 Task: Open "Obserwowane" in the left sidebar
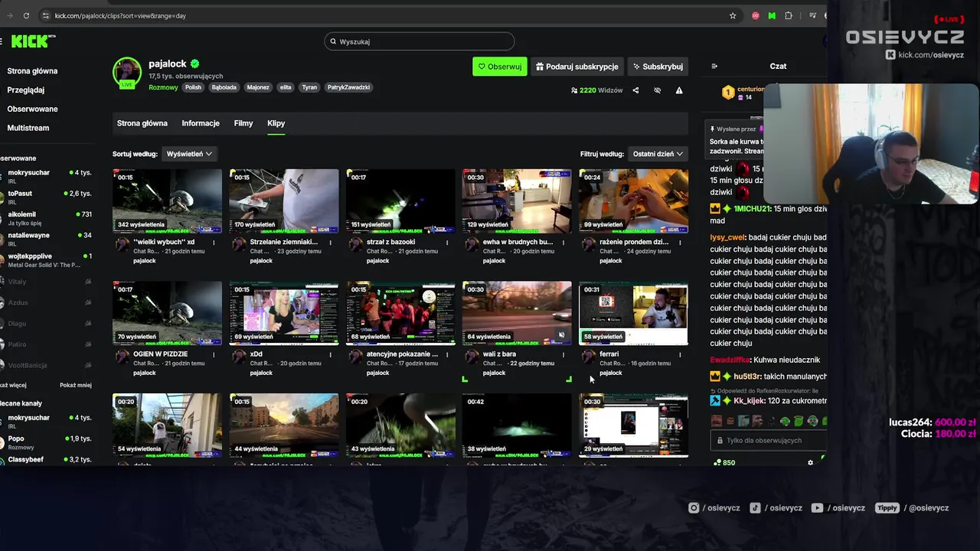32,109
